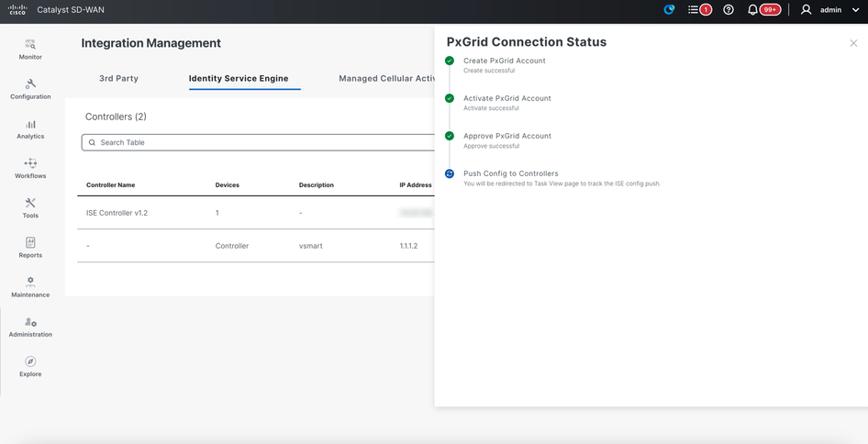
Task: Open the help question mark icon
Action: click(x=729, y=9)
